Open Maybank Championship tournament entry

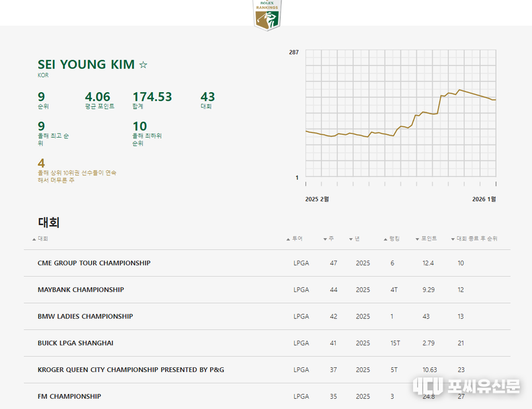point(81,290)
